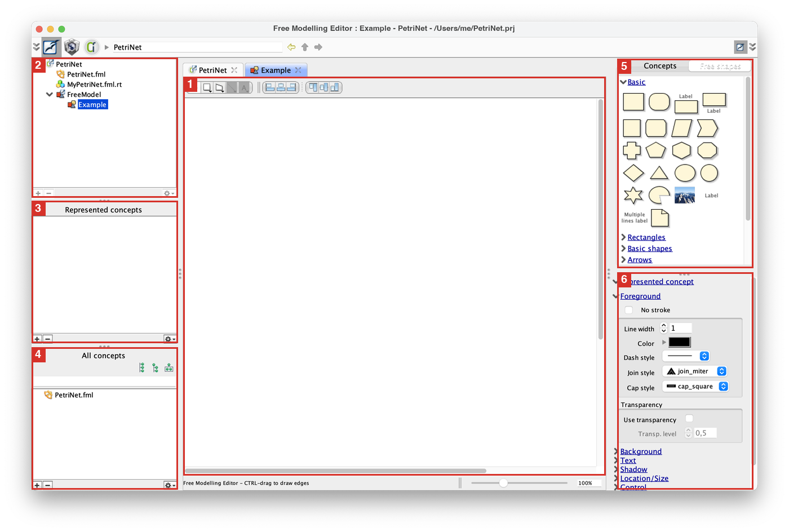The width and height of the screenshot is (789, 532).
Task: Close the PetriNet tab
Action: click(234, 70)
